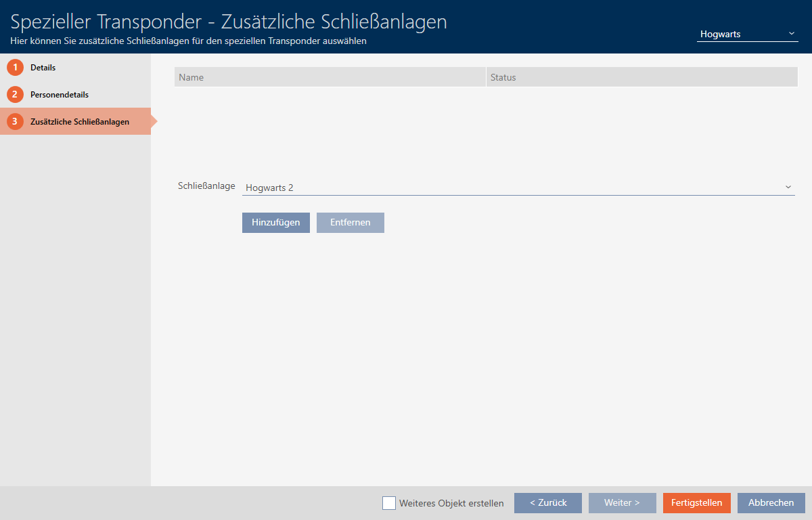Viewport: 812px width, 520px height.
Task: Open the Hogwarts project selector in the header
Action: point(741,34)
